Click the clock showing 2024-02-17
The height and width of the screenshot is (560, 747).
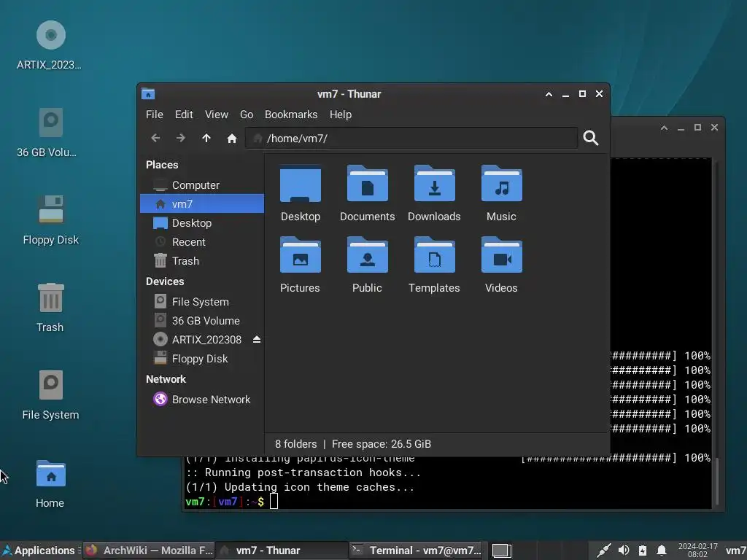click(697, 551)
